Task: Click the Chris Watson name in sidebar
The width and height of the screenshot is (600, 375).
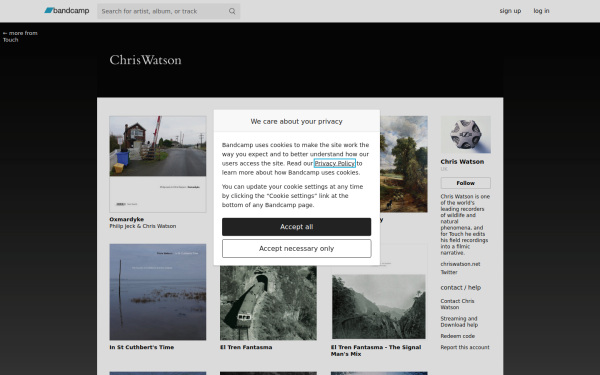Action: 462,161
